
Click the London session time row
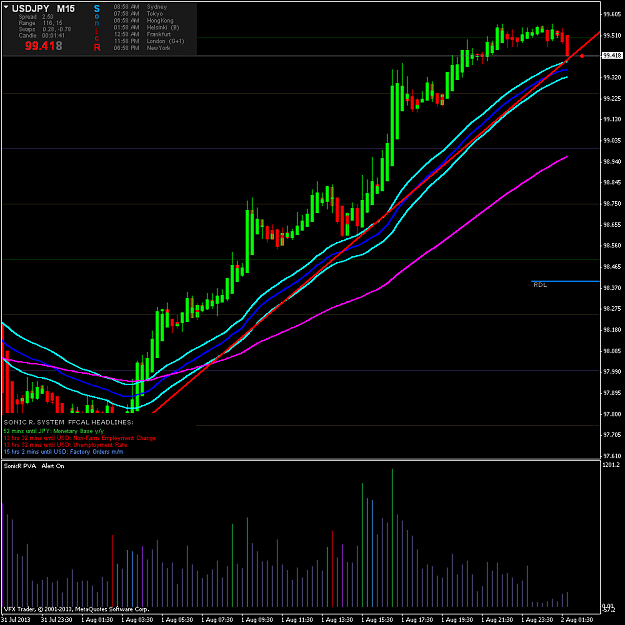149,41
